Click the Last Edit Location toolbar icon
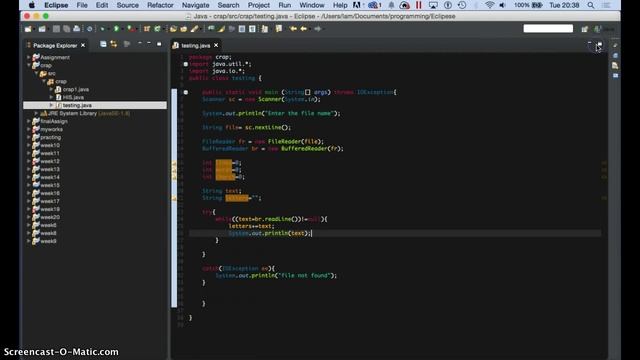 (293, 29)
